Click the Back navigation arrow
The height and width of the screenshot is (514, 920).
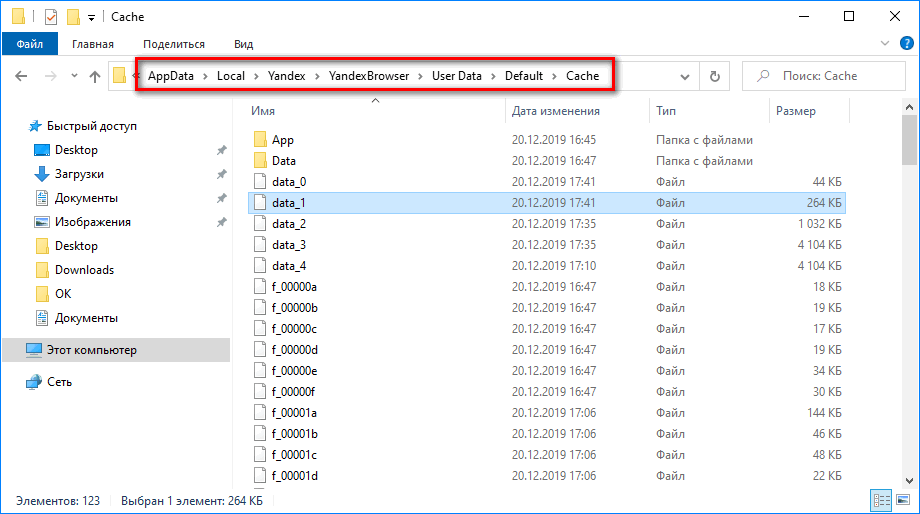click(x=22, y=76)
